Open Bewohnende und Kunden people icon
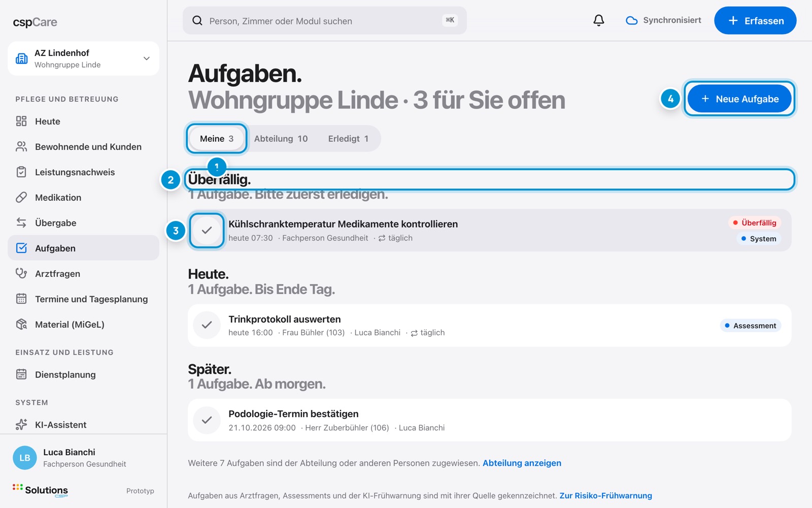Viewport: 812px width, 508px height. click(x=21, y=146)
